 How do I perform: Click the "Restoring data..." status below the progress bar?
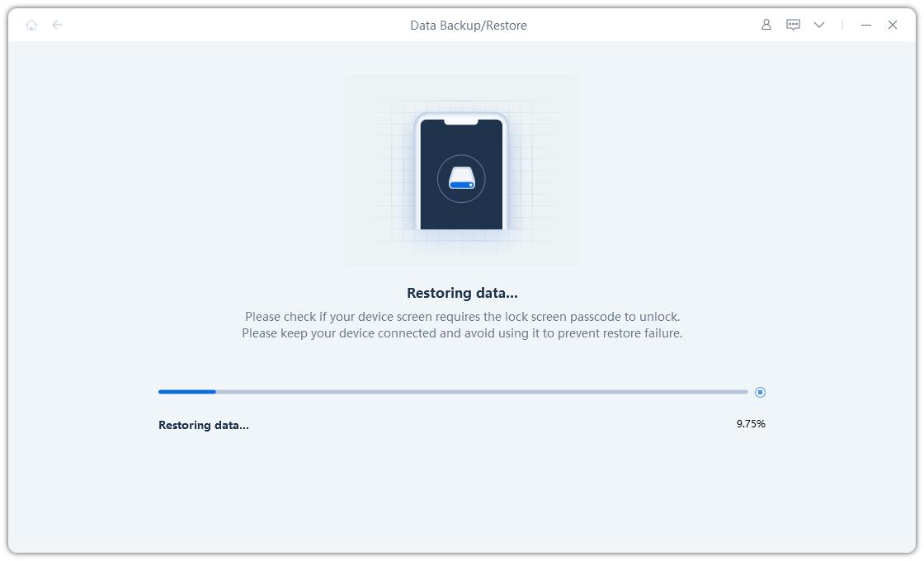pos(203,425)
